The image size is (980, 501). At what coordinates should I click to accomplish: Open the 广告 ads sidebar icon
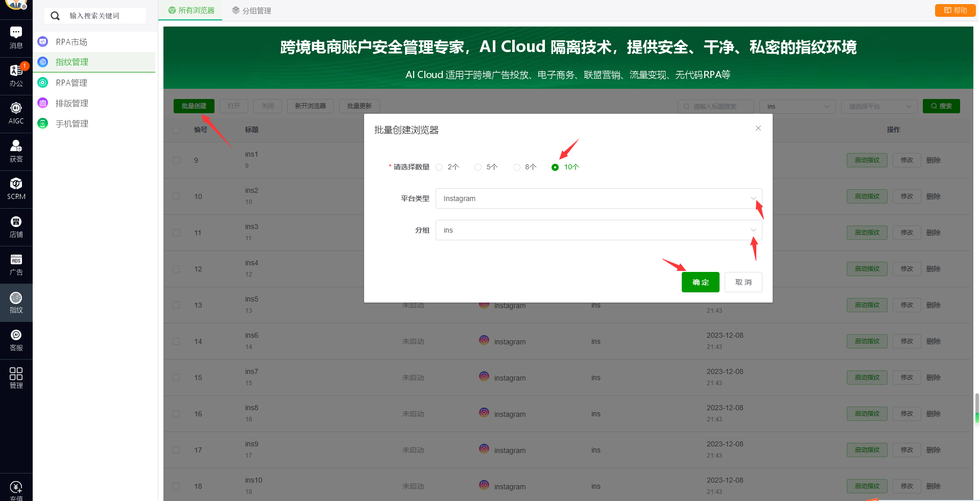[x=16, y=265]
